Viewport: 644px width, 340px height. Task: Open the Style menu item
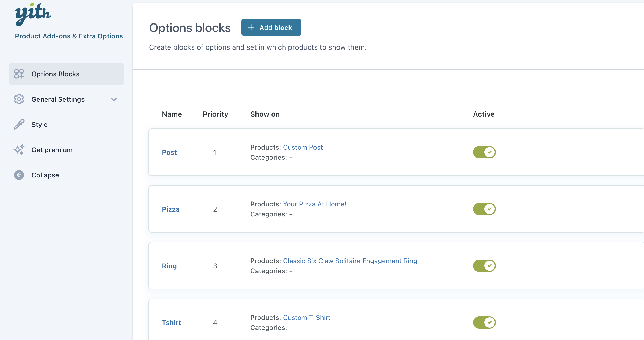pyautogui.click(x=39, y=125)
